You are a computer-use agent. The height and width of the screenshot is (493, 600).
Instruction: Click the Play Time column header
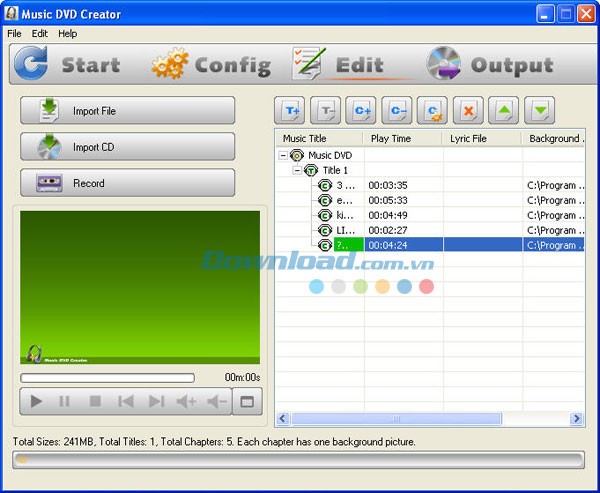click(402, 139)
